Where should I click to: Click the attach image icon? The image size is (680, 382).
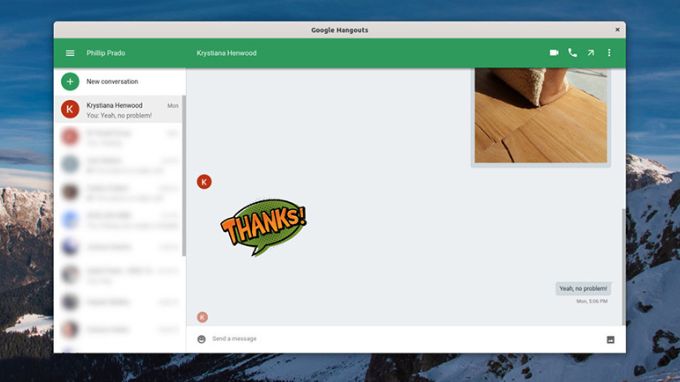click(x=610, y=340)
